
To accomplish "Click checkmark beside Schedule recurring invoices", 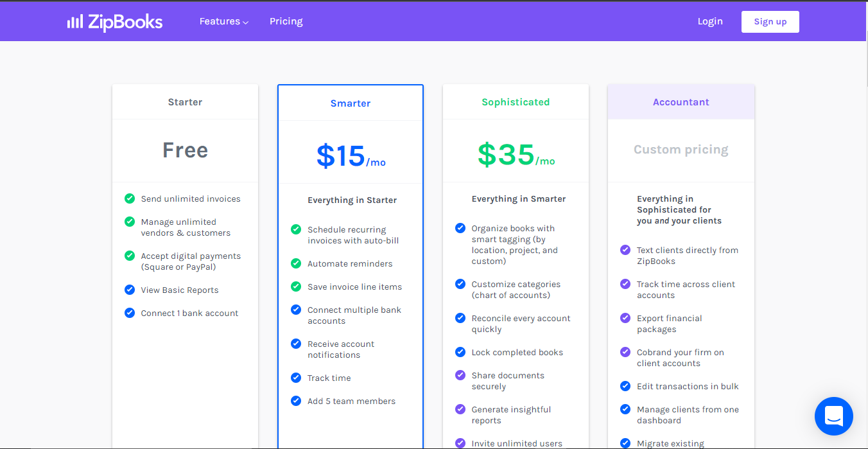I will (x=296, y=229).
